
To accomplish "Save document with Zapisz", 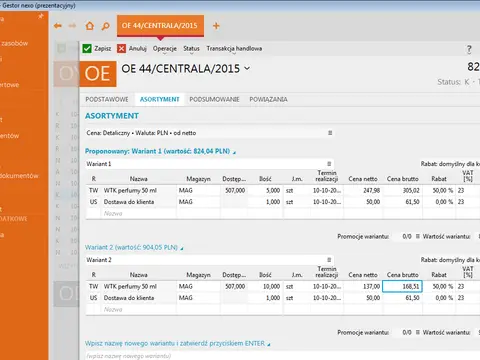I will [97, 49].
